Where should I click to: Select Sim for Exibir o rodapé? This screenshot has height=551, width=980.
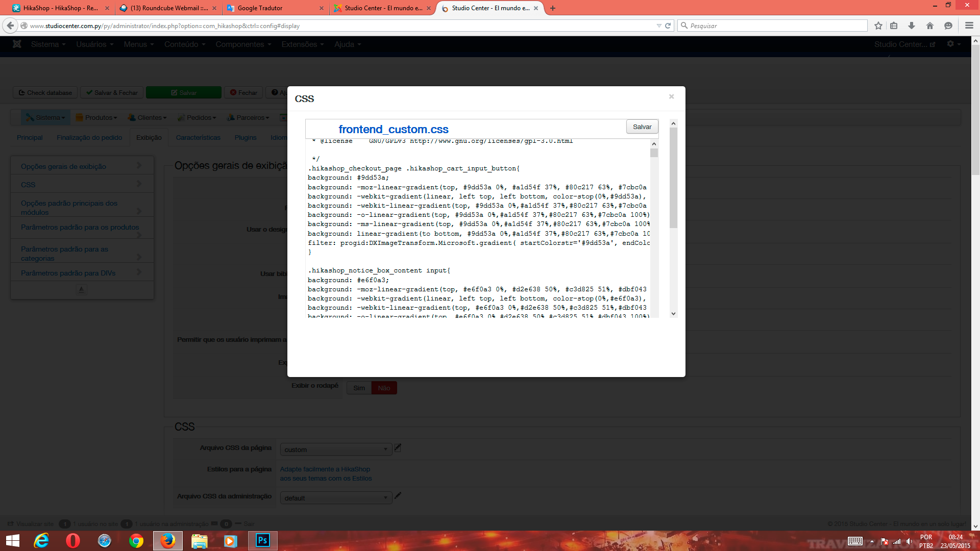(359, 388)
